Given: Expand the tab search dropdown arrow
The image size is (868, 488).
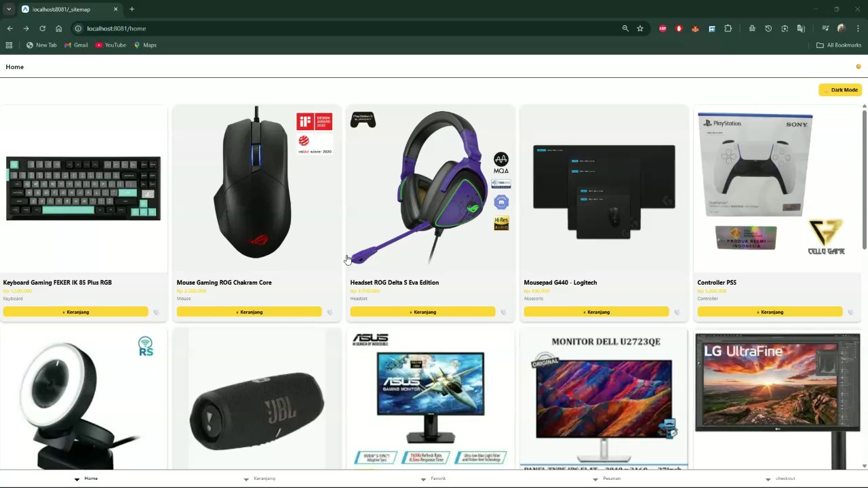Looking at the screenshot, I should coord(8,9).
